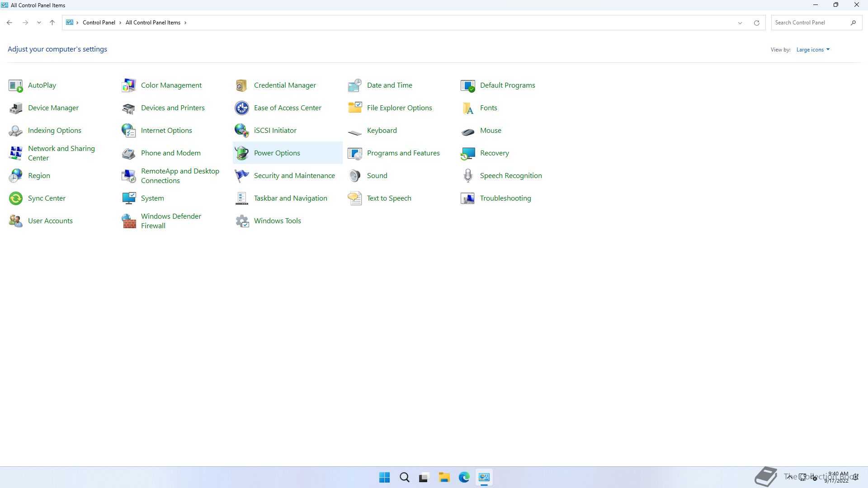Refresh the Control Panel view
The image size is (868, 488).
pos(756,23)
